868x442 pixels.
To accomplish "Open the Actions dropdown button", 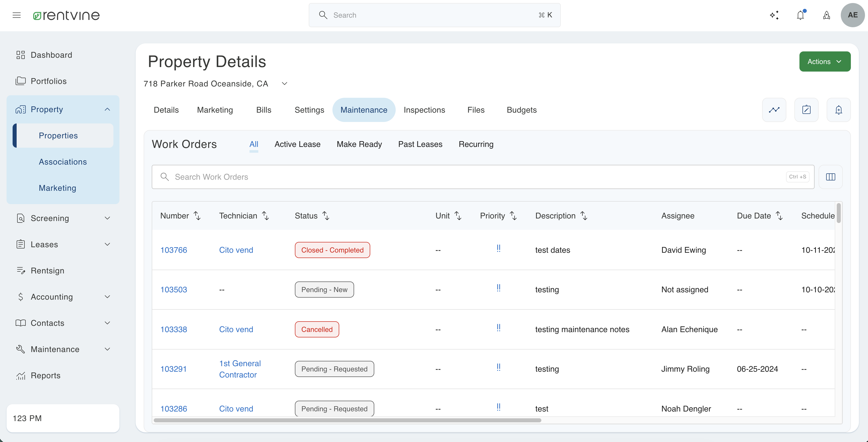I will pyautogui.click(x=825, y=61).
